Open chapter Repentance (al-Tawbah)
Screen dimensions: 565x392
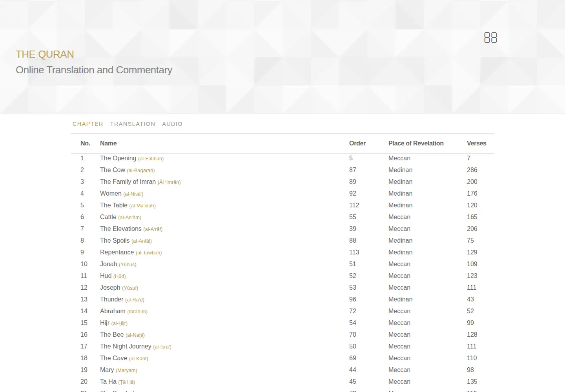click(131, 252)
